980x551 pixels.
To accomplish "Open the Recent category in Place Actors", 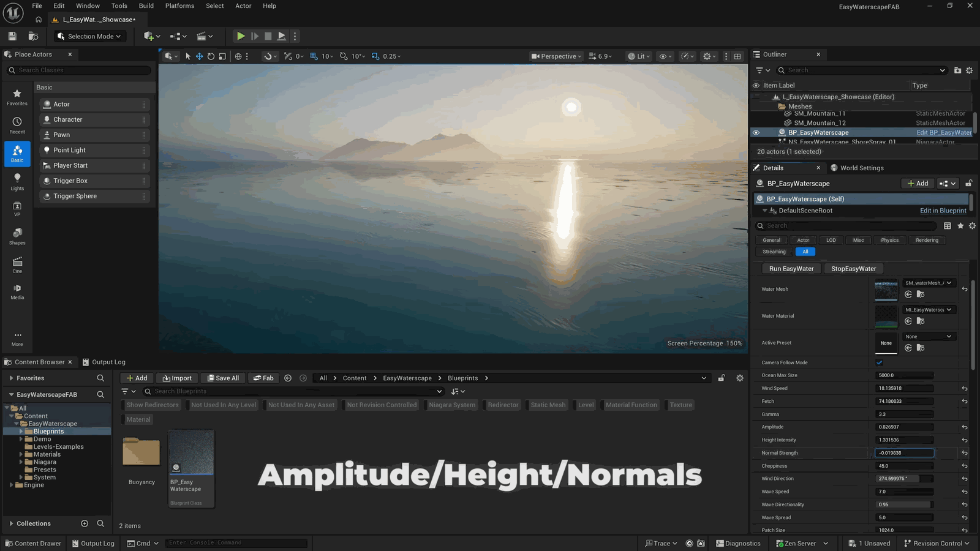I will click(17, 125).
